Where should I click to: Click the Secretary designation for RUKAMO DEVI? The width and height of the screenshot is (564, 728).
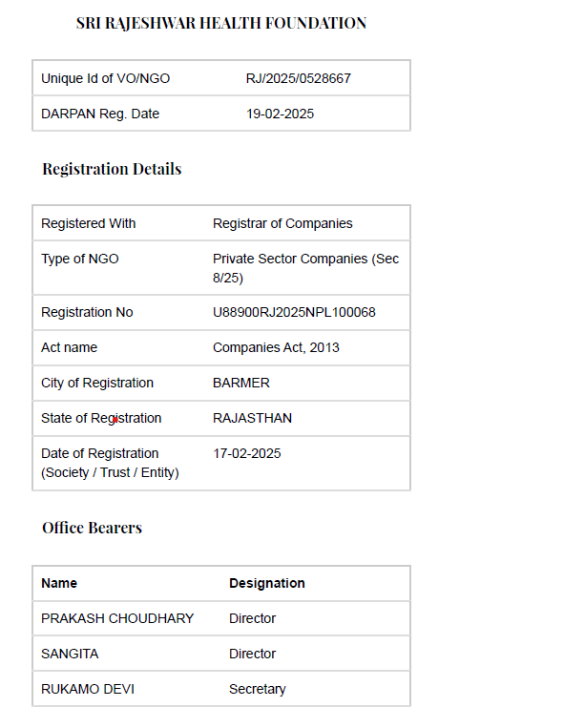point(257,689)
